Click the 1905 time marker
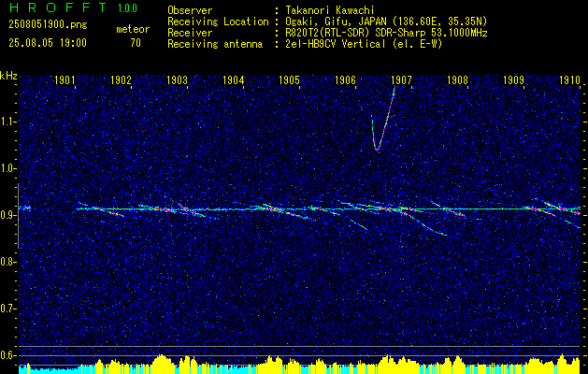 [290, 79]
